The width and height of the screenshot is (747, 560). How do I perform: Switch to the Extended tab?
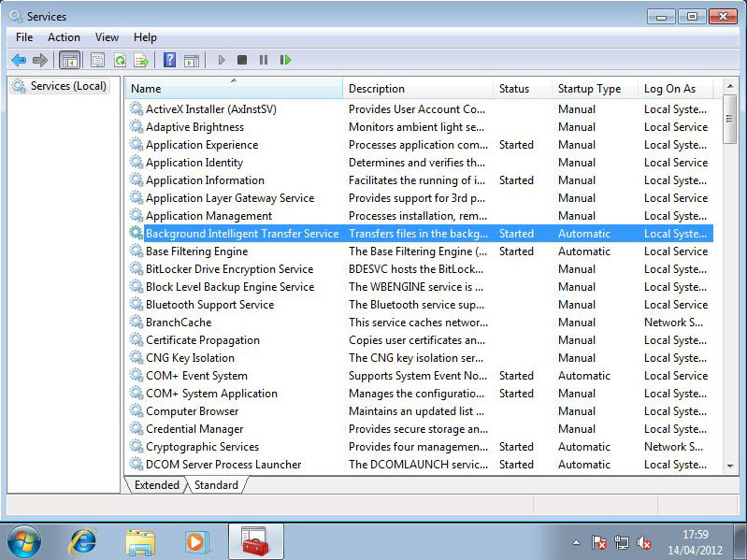(157, 485)
